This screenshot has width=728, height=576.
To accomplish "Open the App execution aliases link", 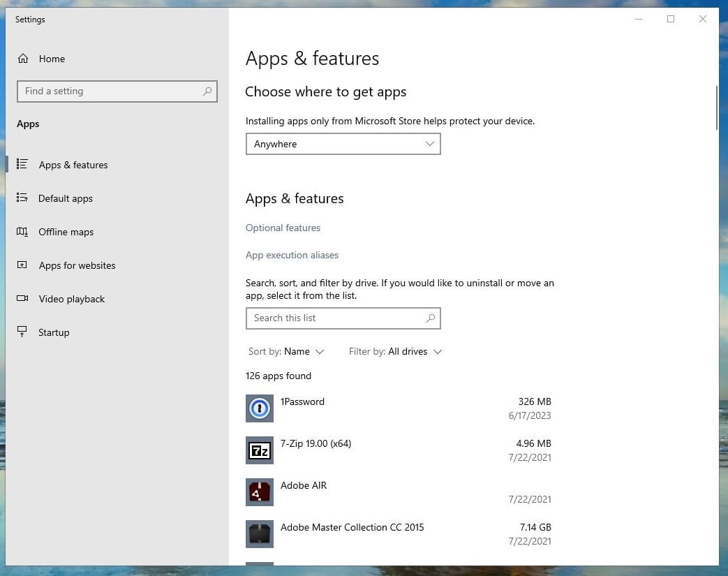I will pyautogui.click(x=292, y=255).
